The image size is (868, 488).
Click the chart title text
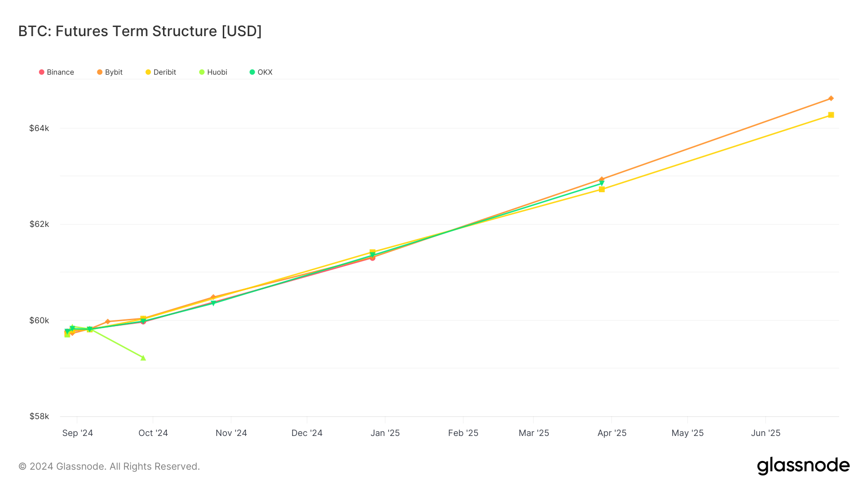139,31
